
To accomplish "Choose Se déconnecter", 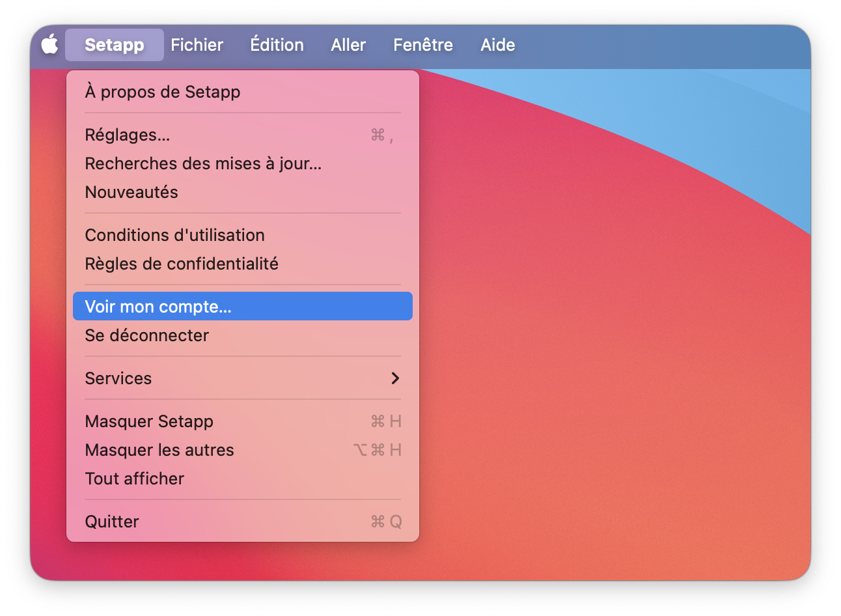I will pyautogui.click(x=243, y=335).
